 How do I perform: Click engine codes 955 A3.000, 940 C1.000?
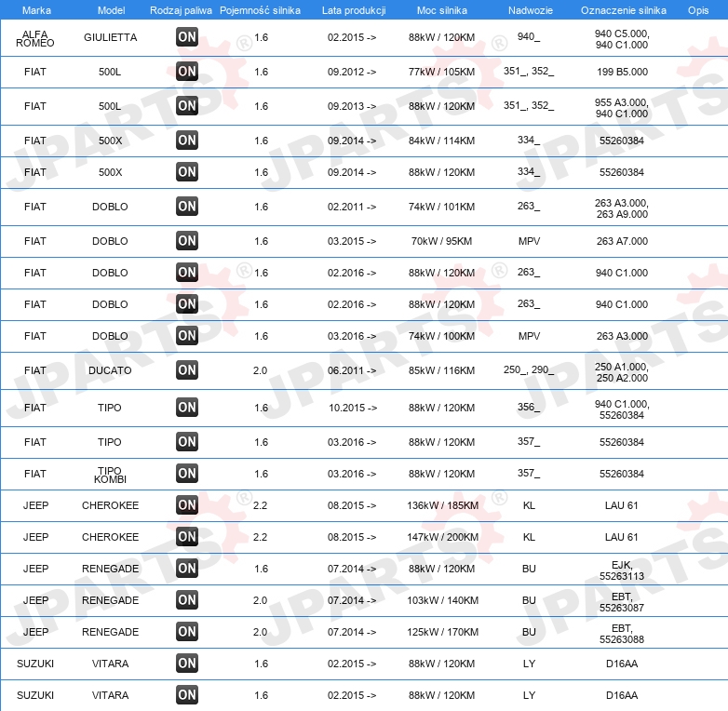[622, 108]
